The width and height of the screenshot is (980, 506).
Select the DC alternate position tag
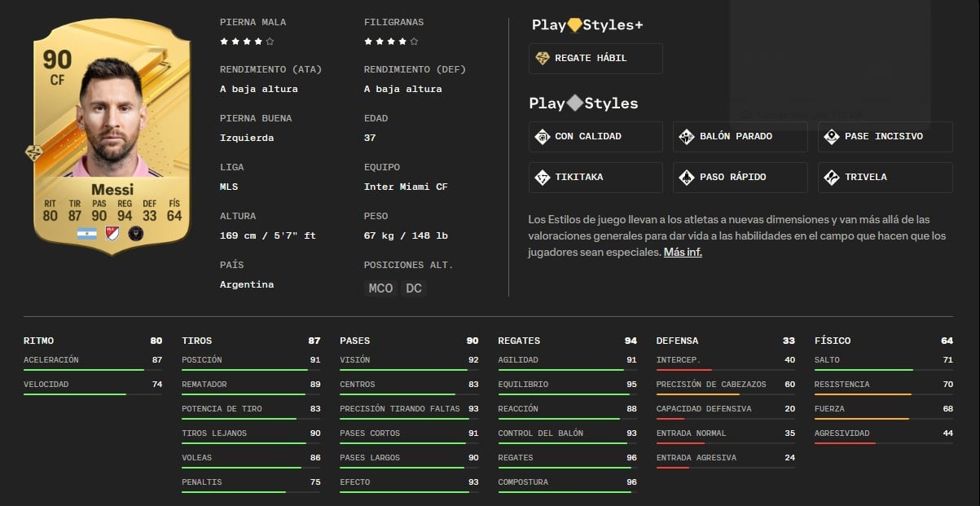(414, 288)
